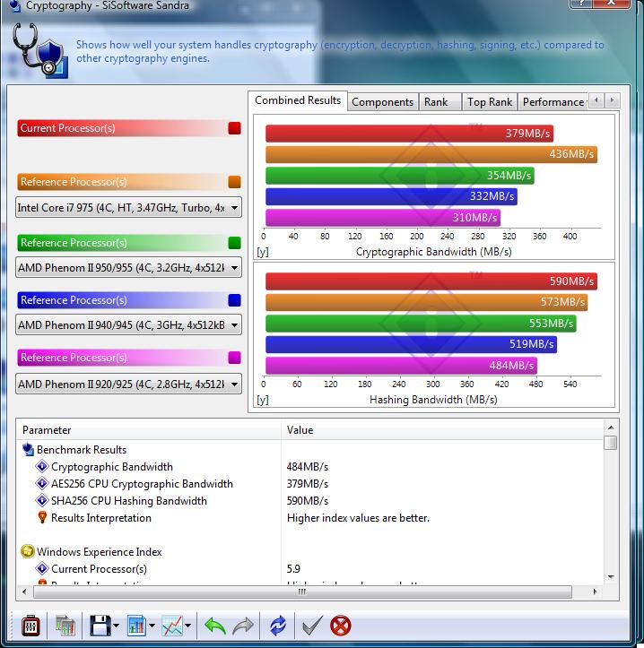Save results with the floppy disk icon
The width and height of the screenshot is (644, 648).
[x=100, y=626]
